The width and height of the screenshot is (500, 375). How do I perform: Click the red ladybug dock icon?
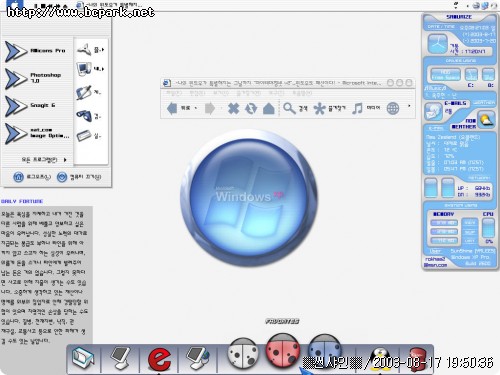tap(283, 351)
